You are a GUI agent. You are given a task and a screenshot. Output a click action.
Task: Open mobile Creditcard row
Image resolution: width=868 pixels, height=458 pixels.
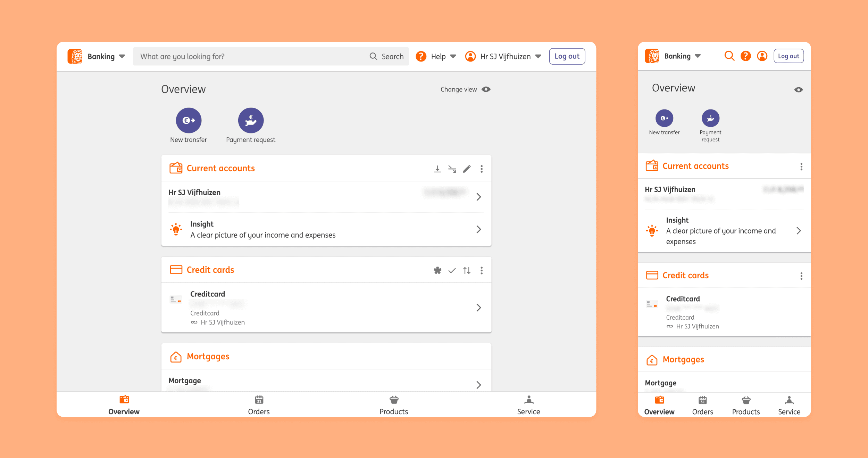[x=724, y=312]
